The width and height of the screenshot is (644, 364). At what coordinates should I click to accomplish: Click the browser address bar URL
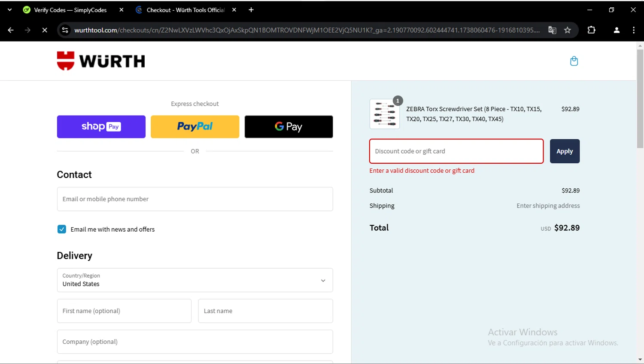307,30
